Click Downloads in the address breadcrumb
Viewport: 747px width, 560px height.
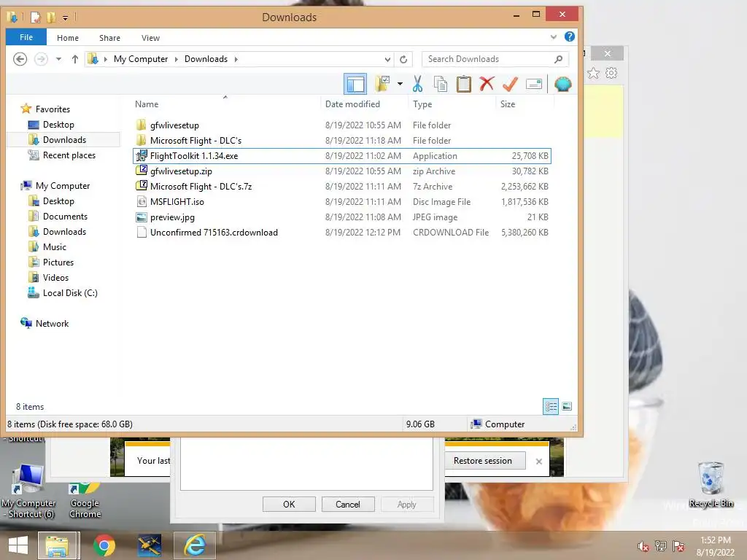pyautogui.click(x=206, y=59)
